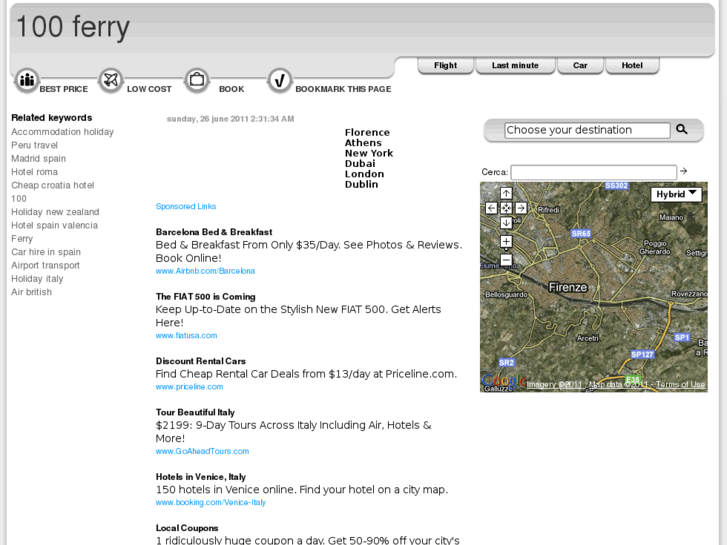Open the www.Airbnb.com/Barcelona link
Image resolution: width=727 pixels, height=545 pixels.
(x=205, y=271)
